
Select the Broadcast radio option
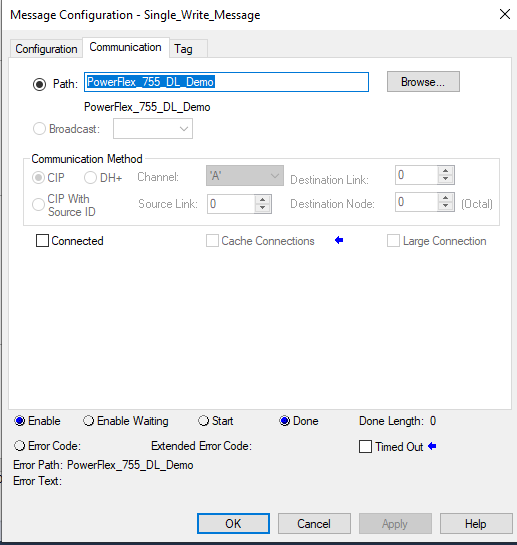[39, 129]
